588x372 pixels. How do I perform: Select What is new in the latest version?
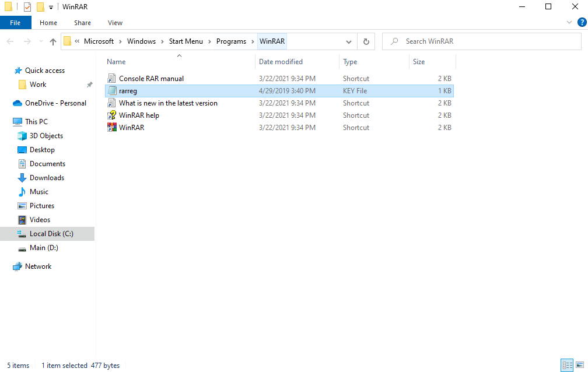coord(168,103)
